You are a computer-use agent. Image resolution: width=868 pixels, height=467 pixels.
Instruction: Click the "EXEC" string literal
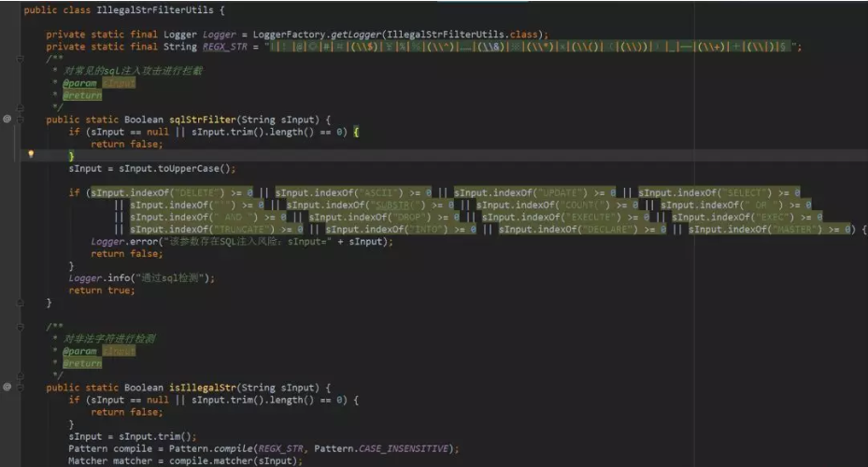click(773, 217)
